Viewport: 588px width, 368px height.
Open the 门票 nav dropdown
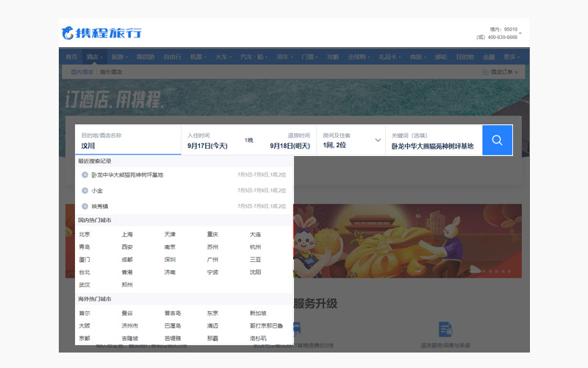(309, 57)
